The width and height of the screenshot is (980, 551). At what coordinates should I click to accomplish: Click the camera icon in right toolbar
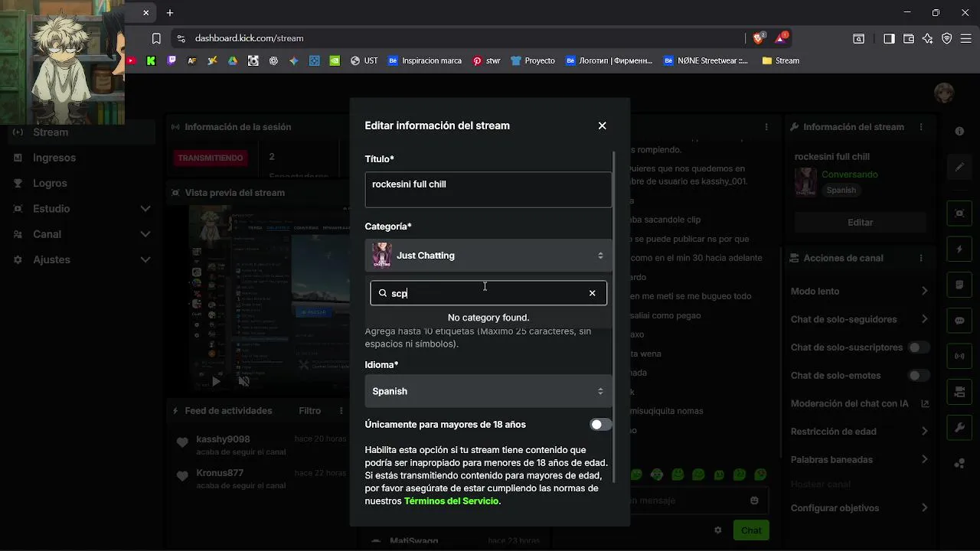959,393
